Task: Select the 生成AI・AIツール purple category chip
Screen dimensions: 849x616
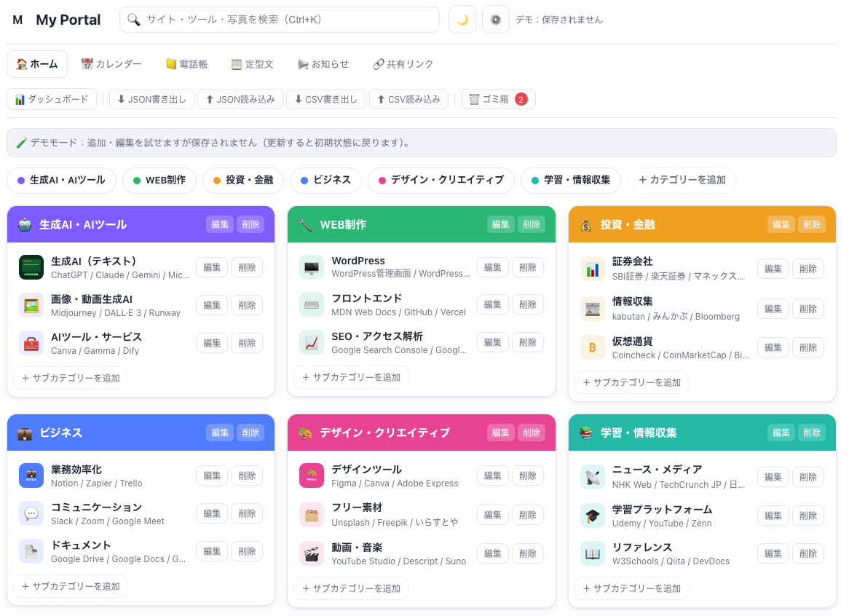Action: (62, 181)
